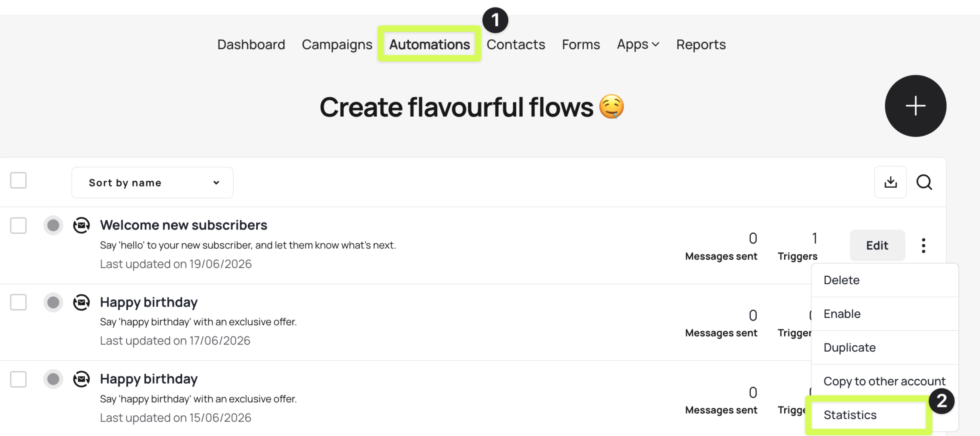Open the Welcome new subscribers automation title

point(183,225)
